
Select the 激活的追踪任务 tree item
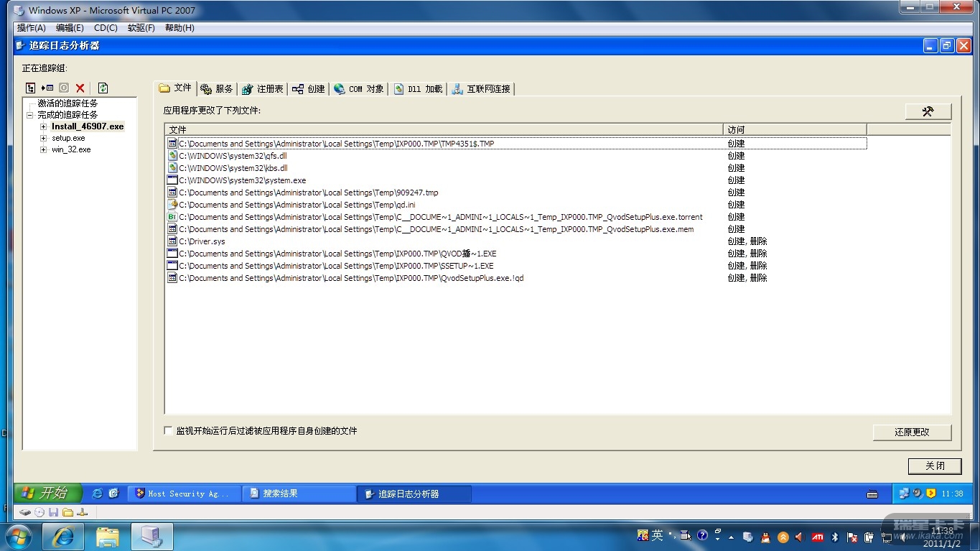pyautogui.click(x=67, y=103)
